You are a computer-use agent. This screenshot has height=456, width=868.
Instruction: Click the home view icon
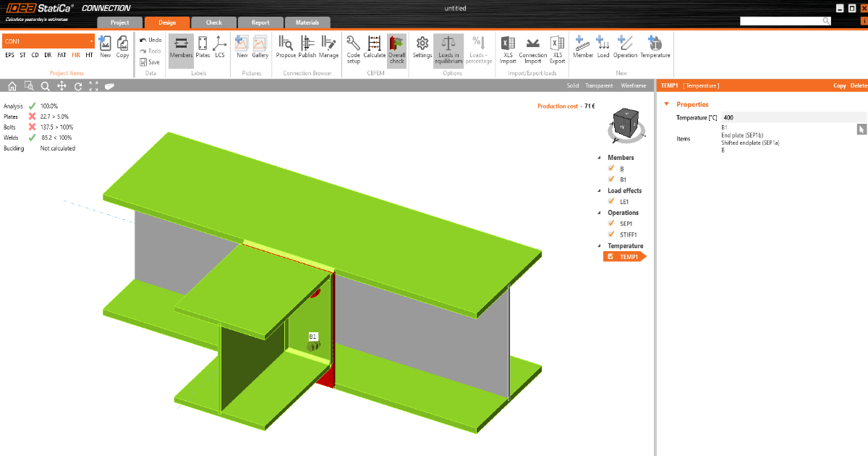[12, 86]
